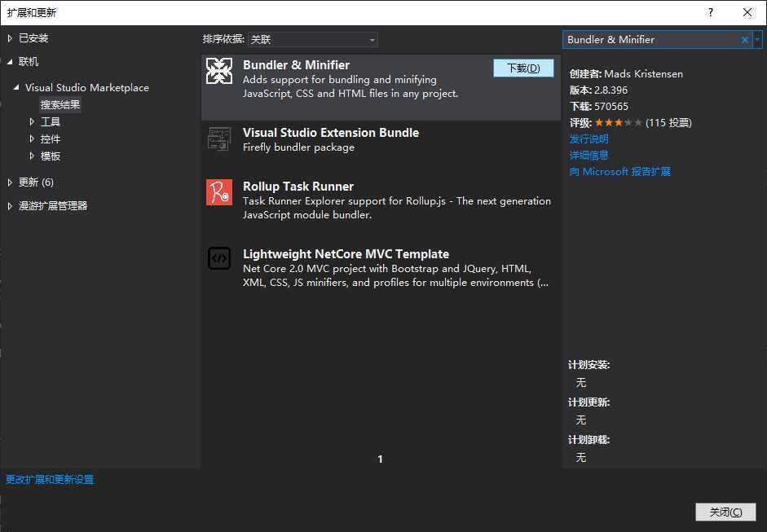Expand the 模板 category
The image size is (767, 532).
click(x=32, y=156)
